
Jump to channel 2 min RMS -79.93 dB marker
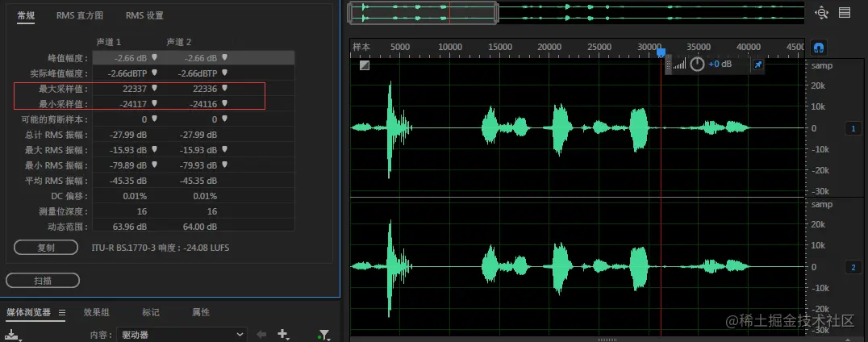click(225, 165)
